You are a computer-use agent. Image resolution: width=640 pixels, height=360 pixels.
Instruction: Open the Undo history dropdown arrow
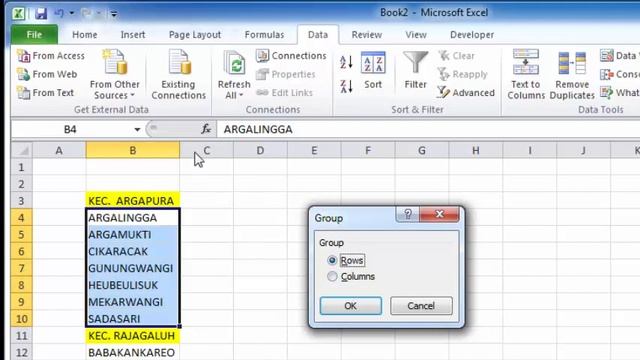(x=71, y=13)
